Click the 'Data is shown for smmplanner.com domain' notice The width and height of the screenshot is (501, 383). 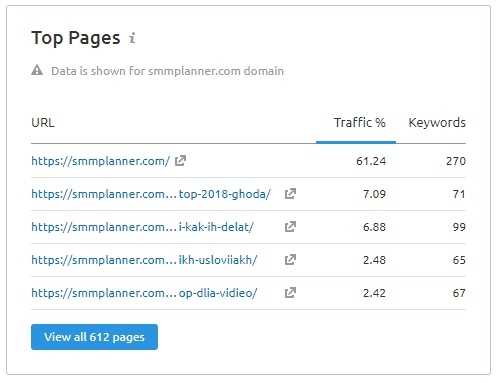pyautogui.click(x=167, y=71)
